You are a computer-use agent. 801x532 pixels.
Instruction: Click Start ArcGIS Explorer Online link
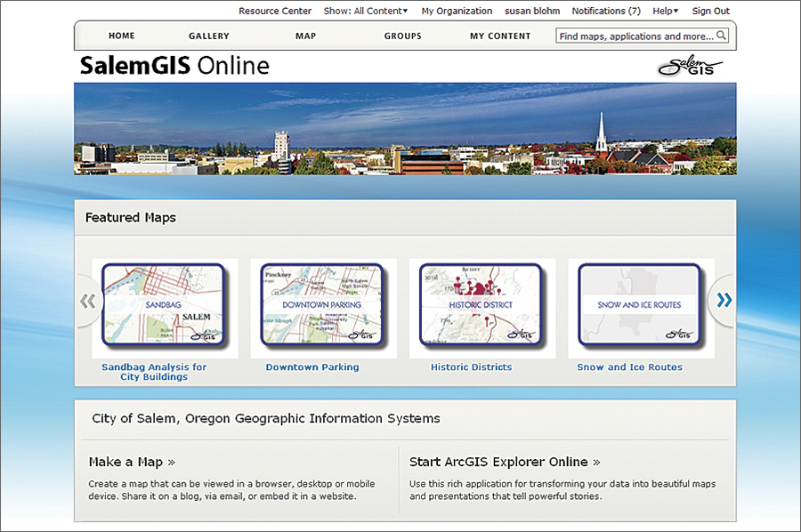505,462
